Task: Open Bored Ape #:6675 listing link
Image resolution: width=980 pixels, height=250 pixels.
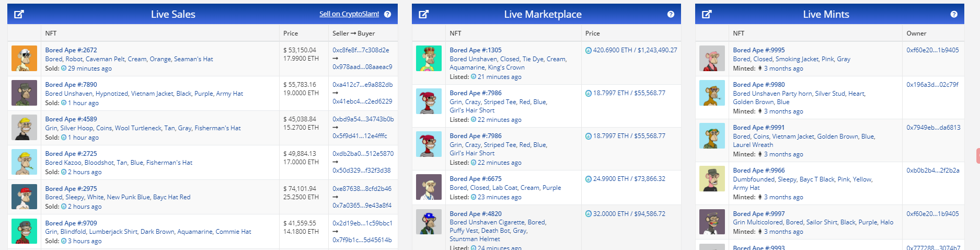Action: 476,179
